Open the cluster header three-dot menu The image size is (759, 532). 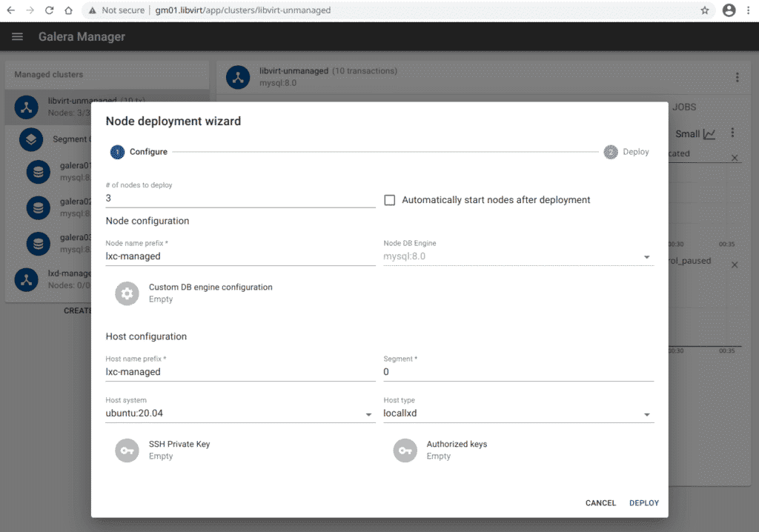(x=737, y=77)
